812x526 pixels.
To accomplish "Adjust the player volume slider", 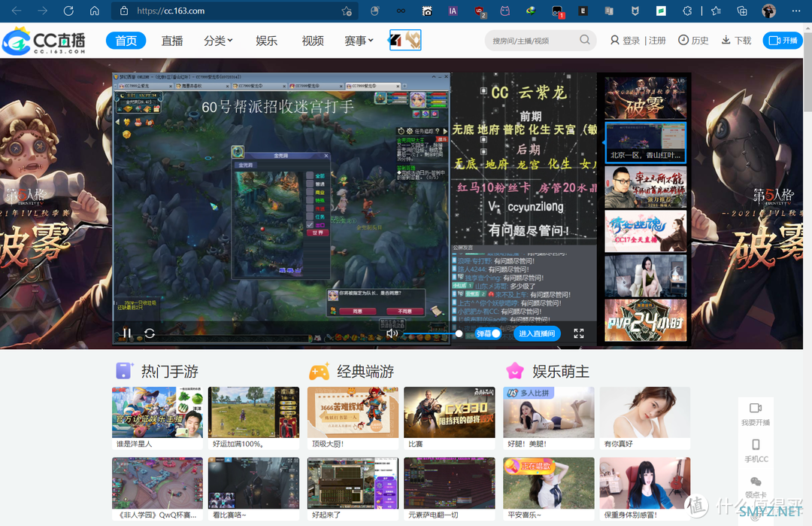I will tap(432, 334).
